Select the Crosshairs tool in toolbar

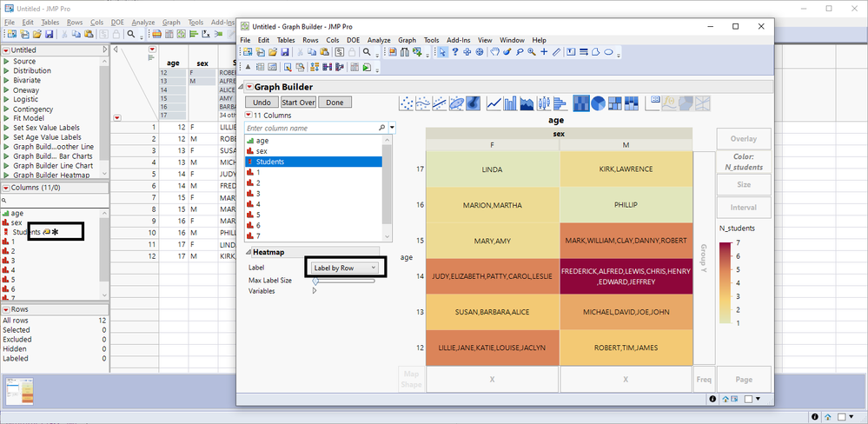(544, 52)
